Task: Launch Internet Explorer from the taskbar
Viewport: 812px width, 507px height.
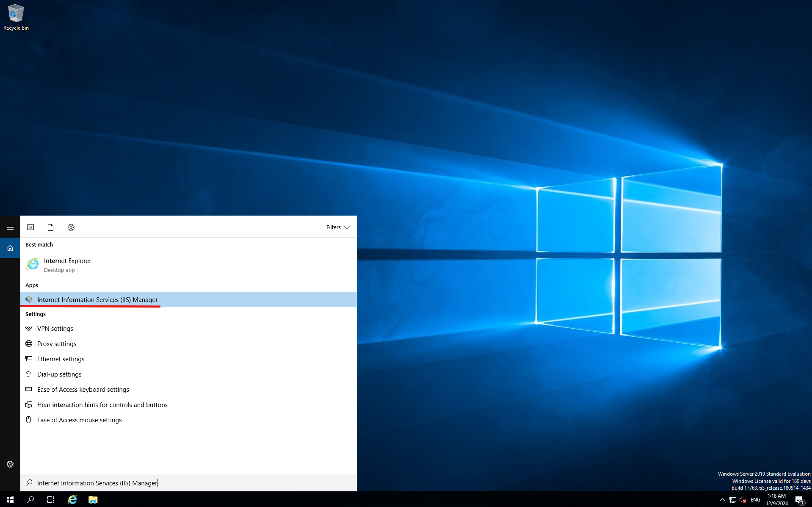Action: (72, 499)
